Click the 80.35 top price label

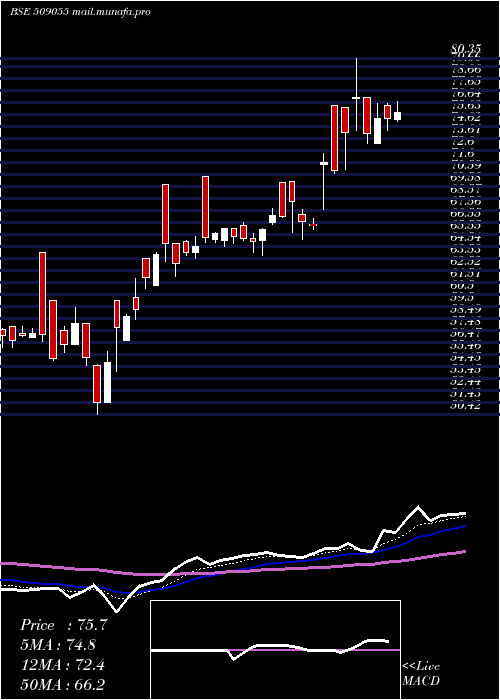466,49
